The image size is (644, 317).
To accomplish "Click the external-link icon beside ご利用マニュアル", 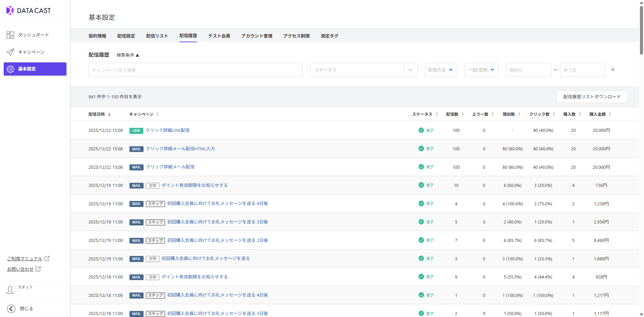I will click(47, 259).
